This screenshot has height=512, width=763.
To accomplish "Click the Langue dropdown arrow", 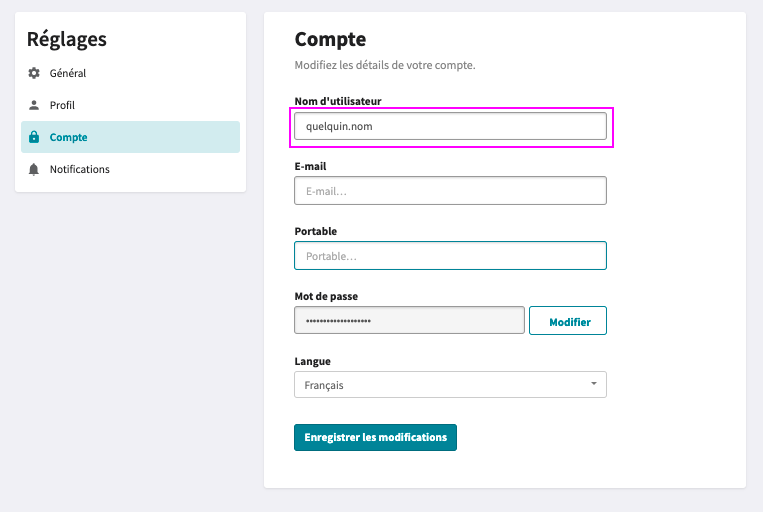I will tap(594, 384).
